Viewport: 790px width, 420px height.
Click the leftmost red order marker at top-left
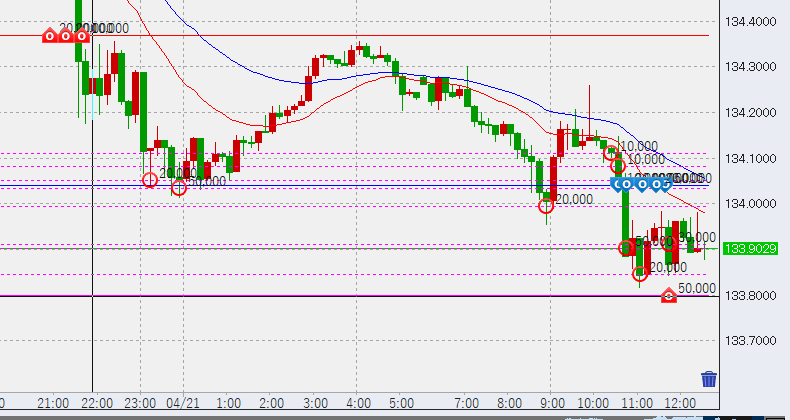(x=50, y=36)
